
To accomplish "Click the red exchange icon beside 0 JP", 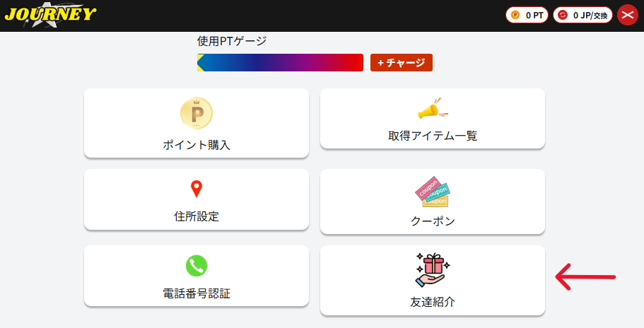I will pos(563,15).
